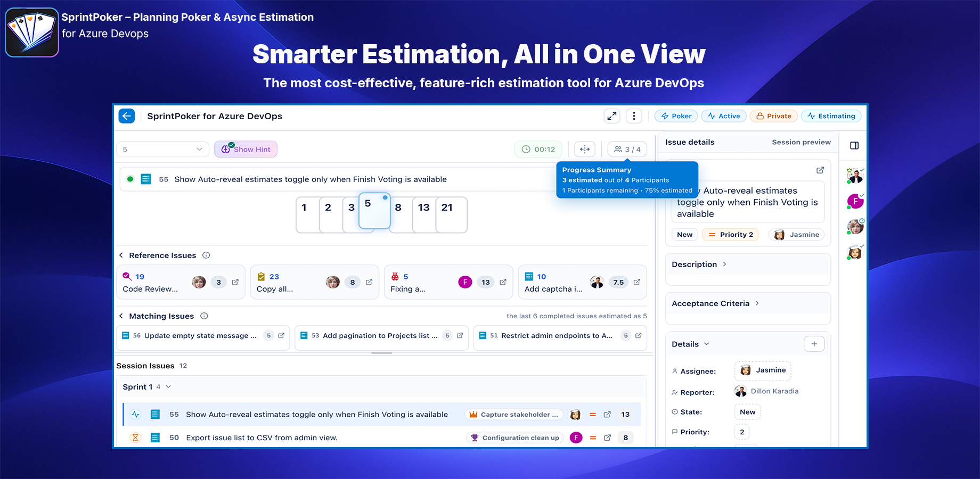The width and height of the screenshot is (980, 479).
Task: Open external link for matching issue 51
Action: pyautogui.click(x=638, y=335)
